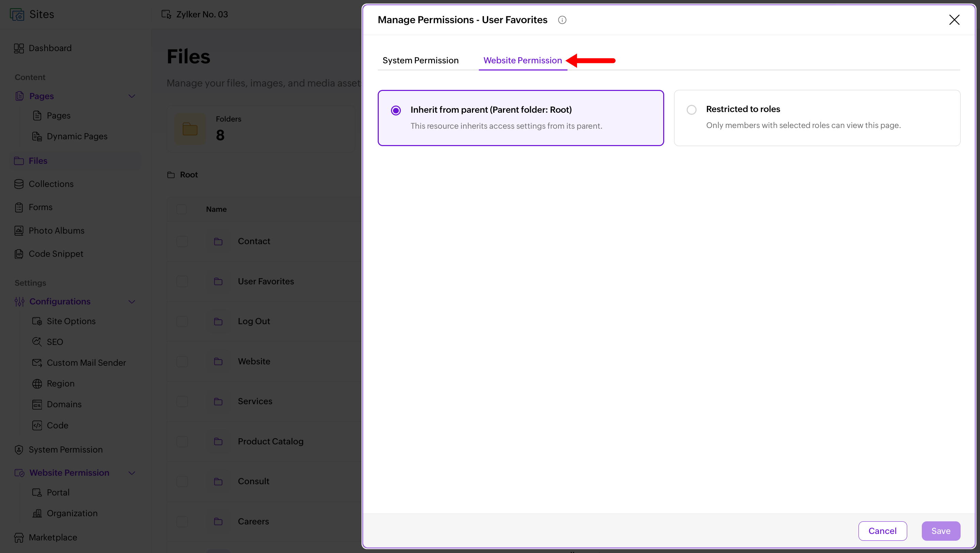Click the Forms clipboard icon

[x=19, y=207]
